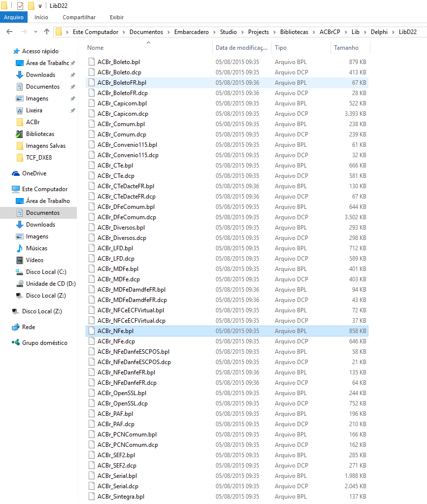
Task: Click the Forward navigation arrow
Action: click(24, 32)
